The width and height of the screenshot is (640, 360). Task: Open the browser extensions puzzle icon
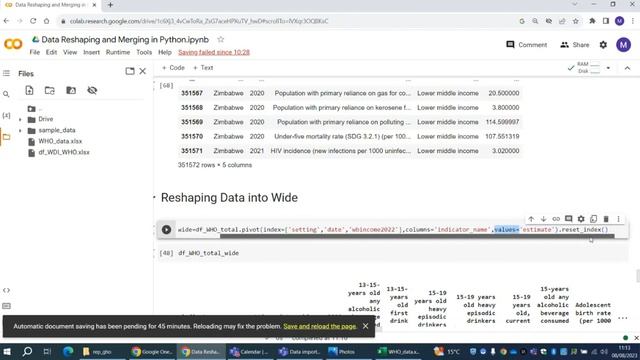click(x=592, y=21)
